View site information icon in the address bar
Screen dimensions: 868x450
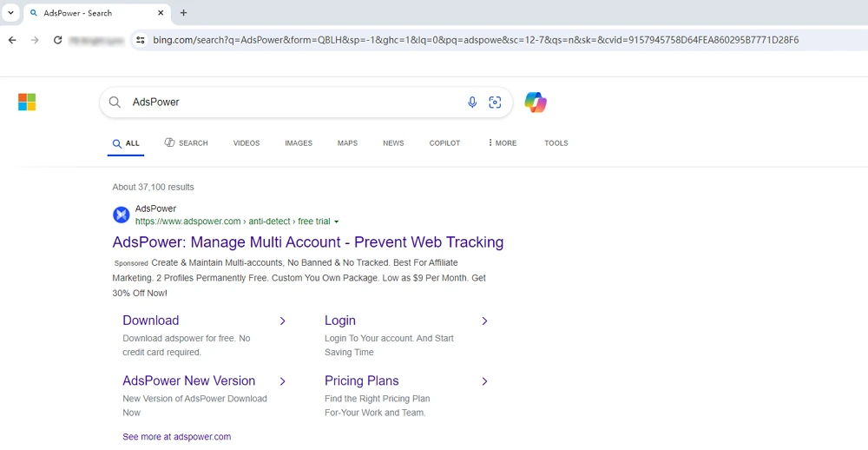click(141, 40)
